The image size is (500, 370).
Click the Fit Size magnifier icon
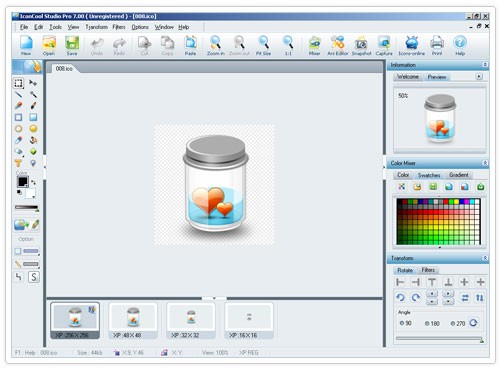coord(263,46)
